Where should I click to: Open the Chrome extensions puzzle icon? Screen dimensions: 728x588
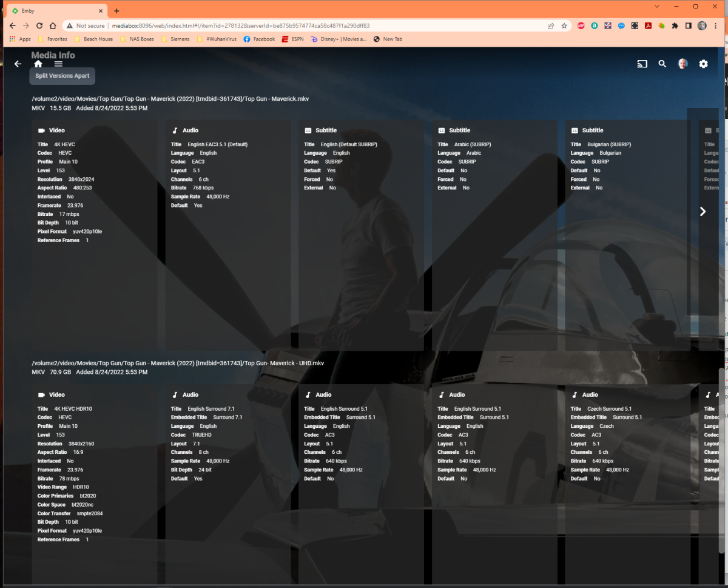click(675, 25)
